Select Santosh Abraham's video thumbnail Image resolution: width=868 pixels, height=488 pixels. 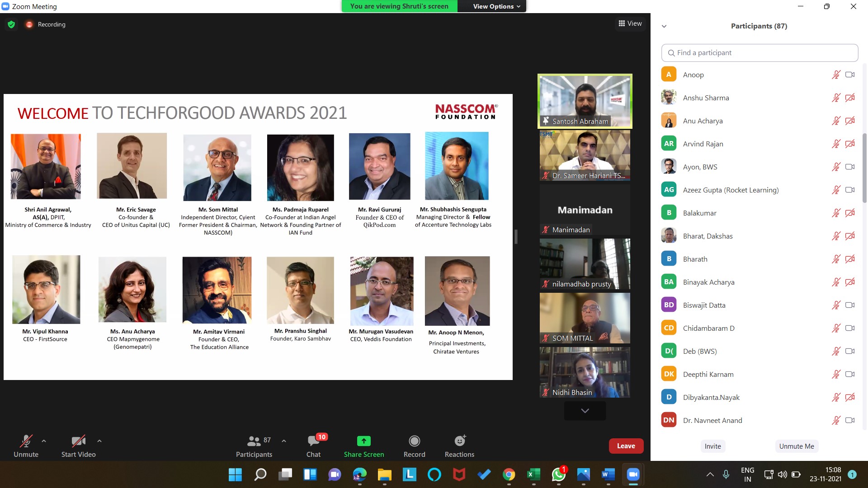585,101
